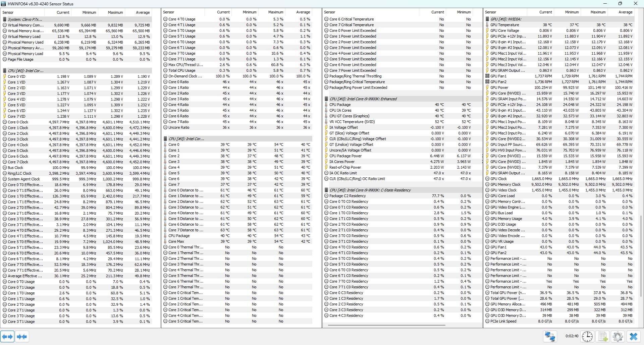Click the GPU card icon beside GPU [#0]: NVIDIA
The height and width of the screenshot is (345, 644).
click(487, 19)
